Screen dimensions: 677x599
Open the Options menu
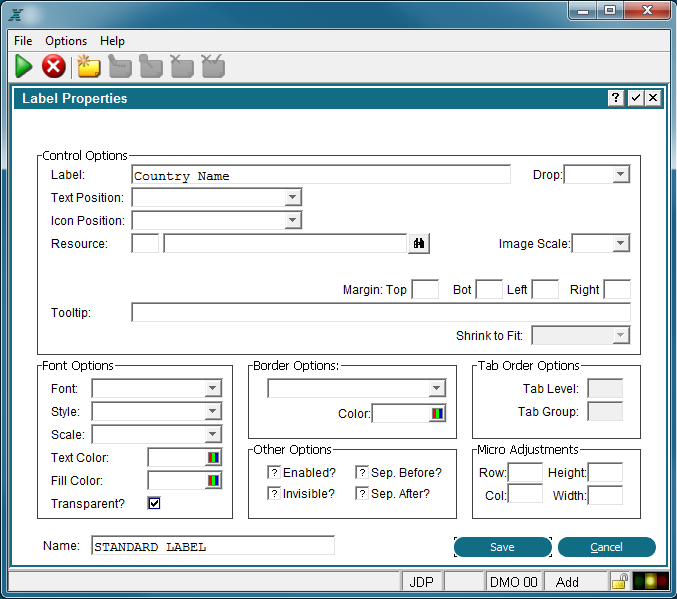pos(66,41)
